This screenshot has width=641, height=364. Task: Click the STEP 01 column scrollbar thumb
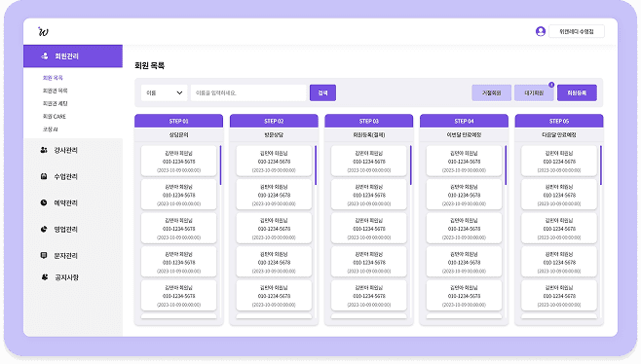tap(221, 165)
